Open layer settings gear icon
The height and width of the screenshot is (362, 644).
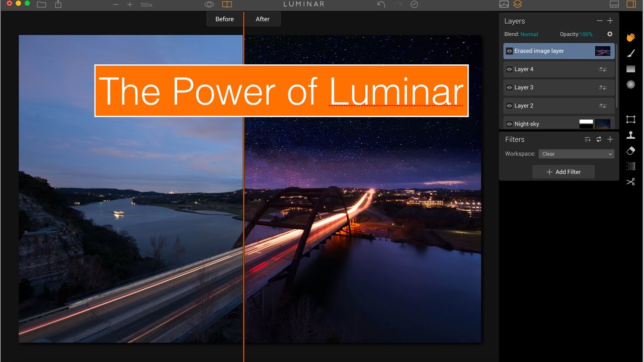tap(610, 34)
